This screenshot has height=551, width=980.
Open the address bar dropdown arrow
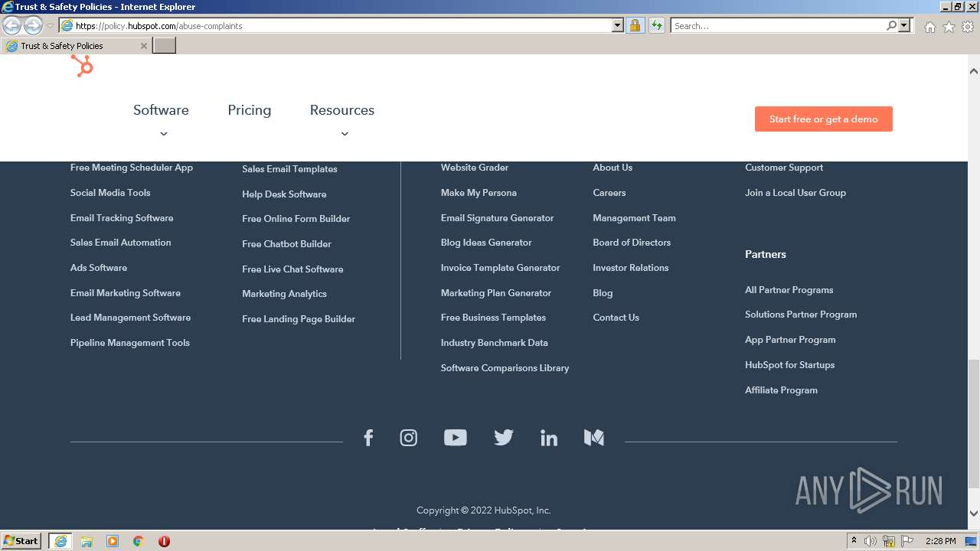[x=618, y=25]
